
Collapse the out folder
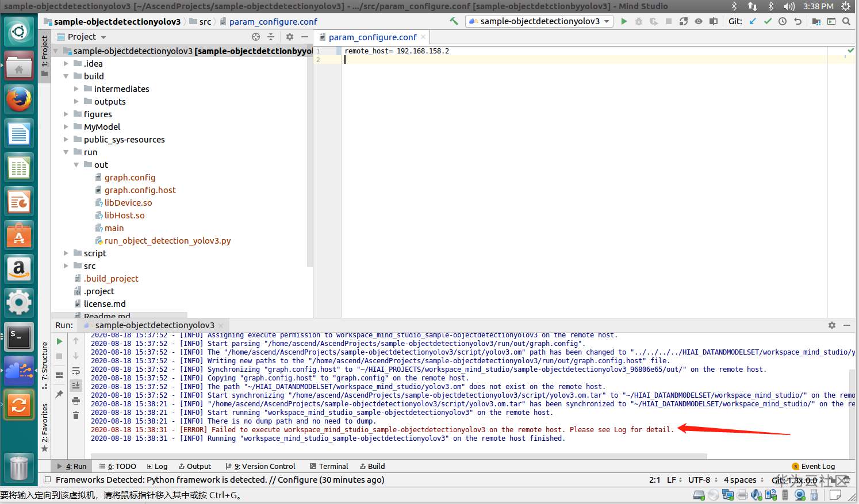coord(76,165)
